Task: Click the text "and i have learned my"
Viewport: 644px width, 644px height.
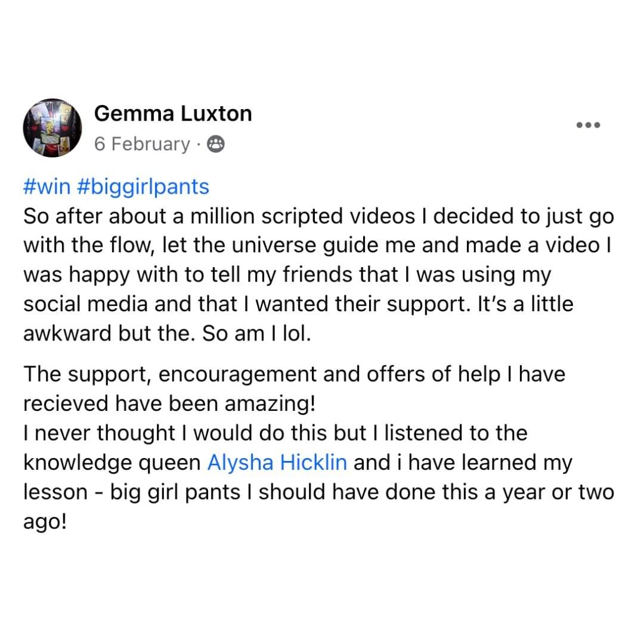Action: 463,463
